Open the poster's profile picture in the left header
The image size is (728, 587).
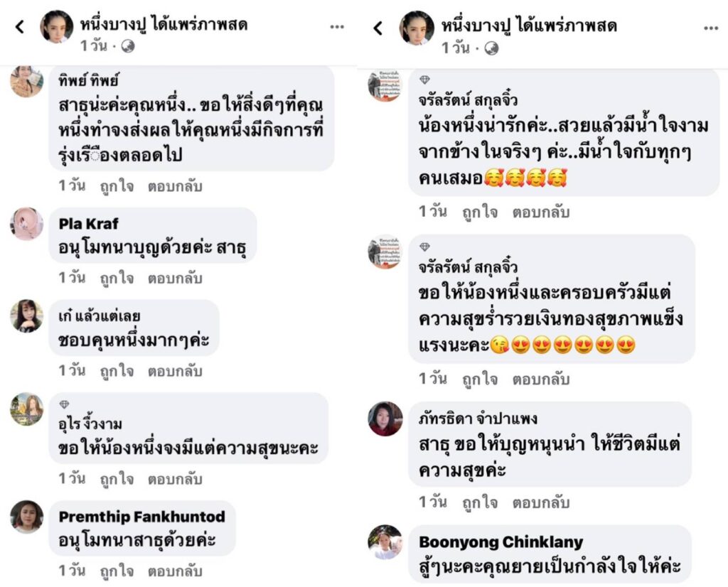click(57, 27)
